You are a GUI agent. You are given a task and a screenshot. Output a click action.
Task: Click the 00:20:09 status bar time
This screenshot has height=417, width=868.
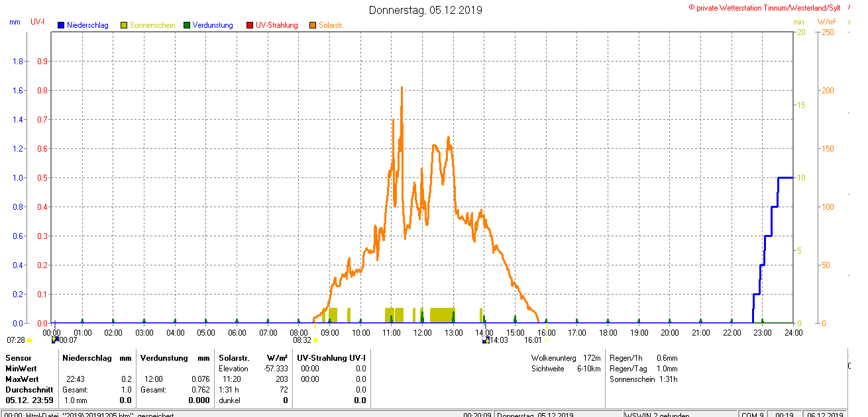click(x=477, y=414)
